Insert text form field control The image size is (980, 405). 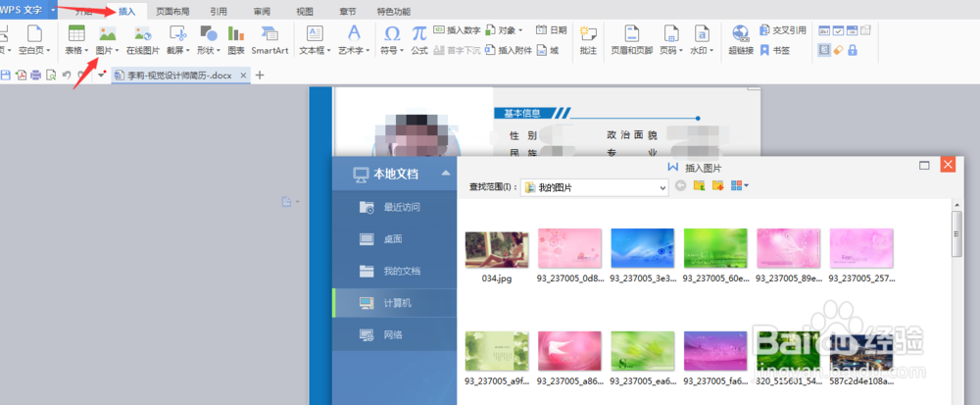[x=824, y=30]
